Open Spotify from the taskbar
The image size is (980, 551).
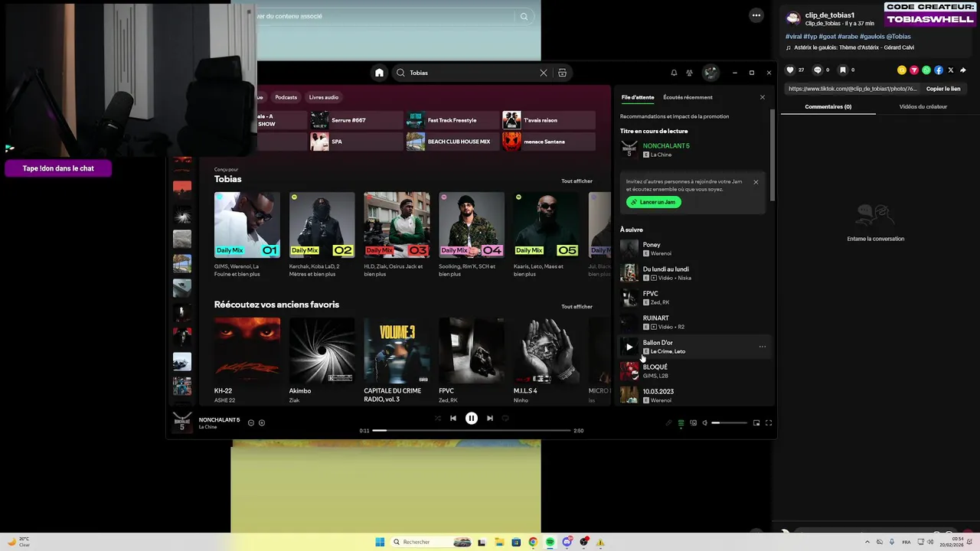[550, 542]
